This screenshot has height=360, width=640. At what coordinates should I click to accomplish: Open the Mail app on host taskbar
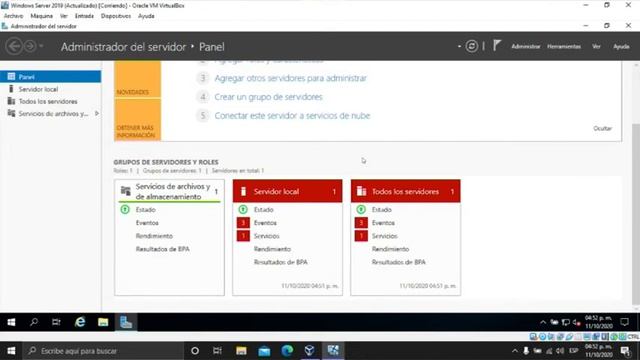point(264,351)
